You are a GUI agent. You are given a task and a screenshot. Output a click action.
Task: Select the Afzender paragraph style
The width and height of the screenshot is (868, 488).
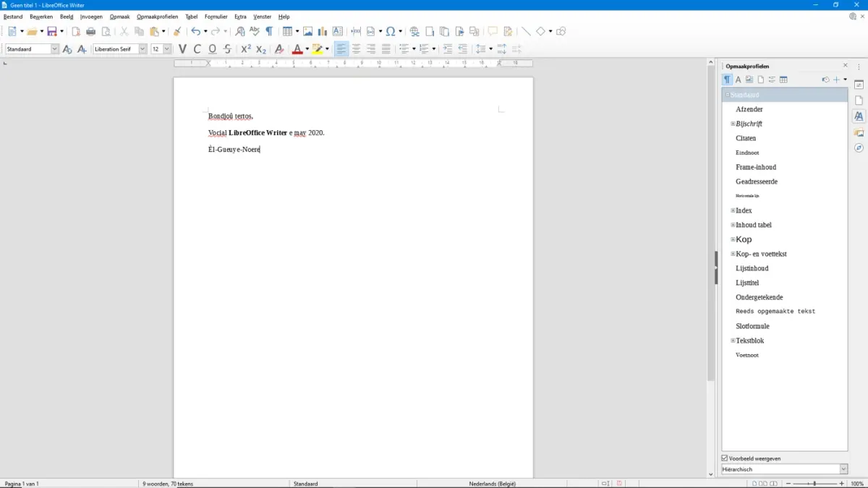point(749,109)
